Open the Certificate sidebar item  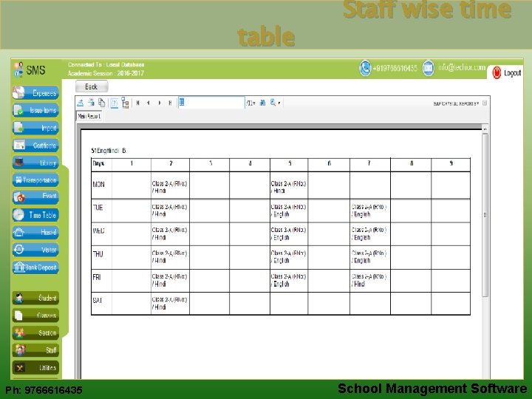tap(35, 146)
